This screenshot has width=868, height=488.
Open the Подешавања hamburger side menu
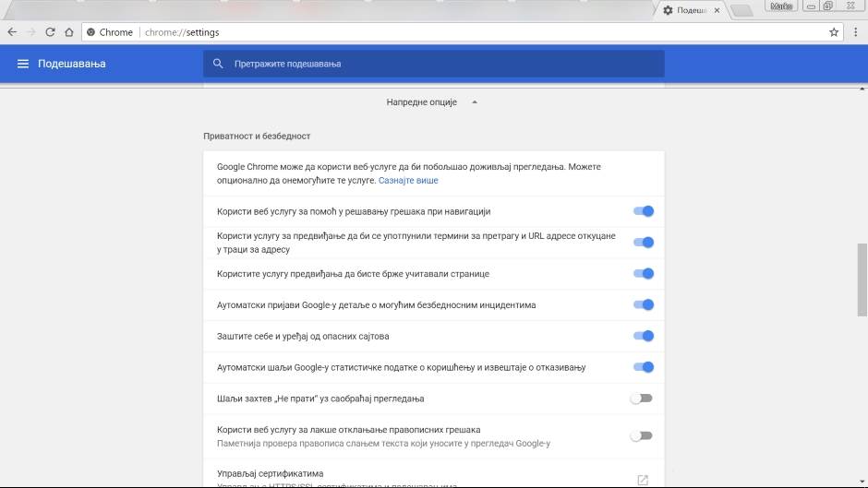pyautogui.click(x=23, y=64)
